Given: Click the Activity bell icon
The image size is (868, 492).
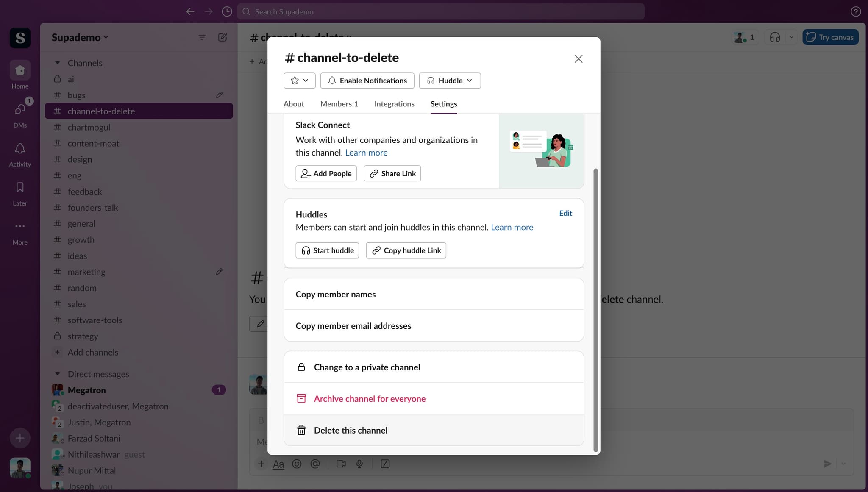Looking at the screenshot, I should point(20,149).
